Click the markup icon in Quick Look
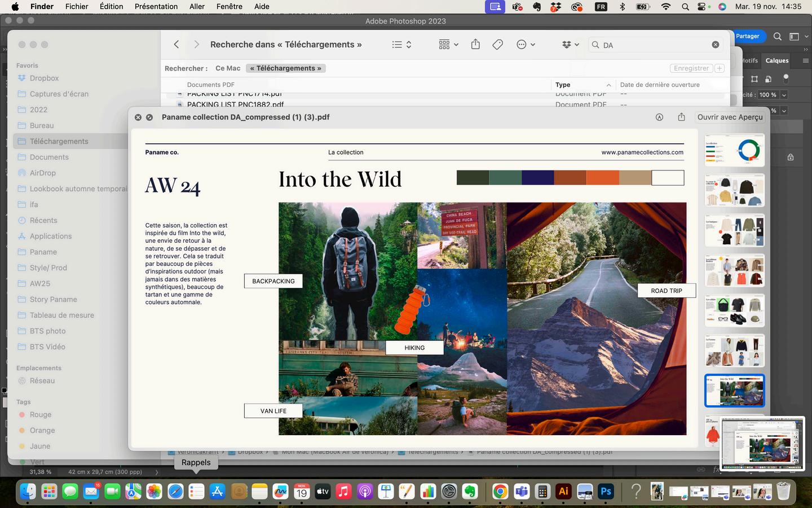Image resolution: width=812 pixels, height=508 pixels. 659,117
